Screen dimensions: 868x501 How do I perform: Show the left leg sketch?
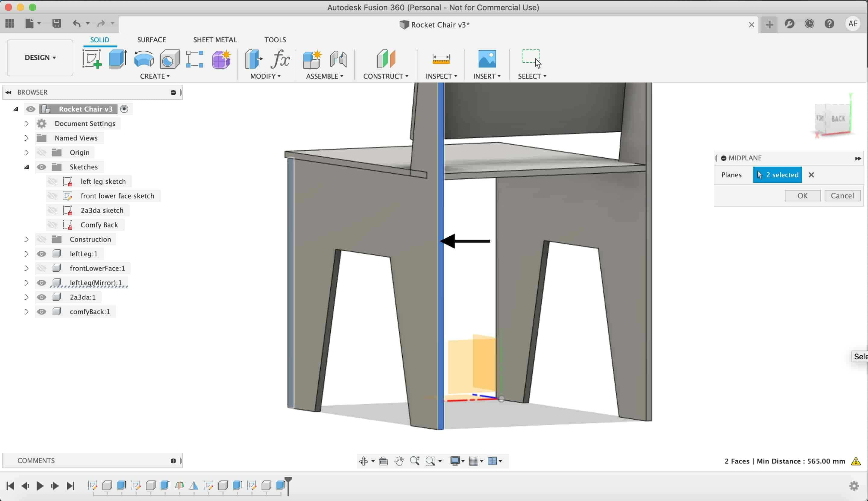click(x=52, y=181)
